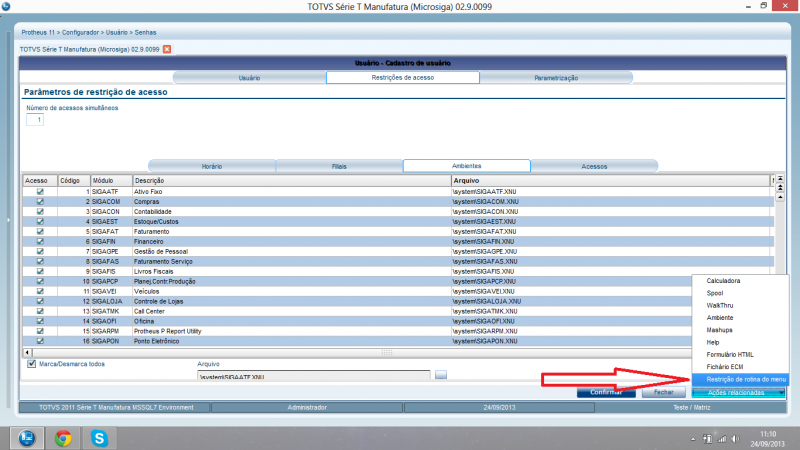Uncheck access for SIGAFAT Faturamento

pos(40,232)
